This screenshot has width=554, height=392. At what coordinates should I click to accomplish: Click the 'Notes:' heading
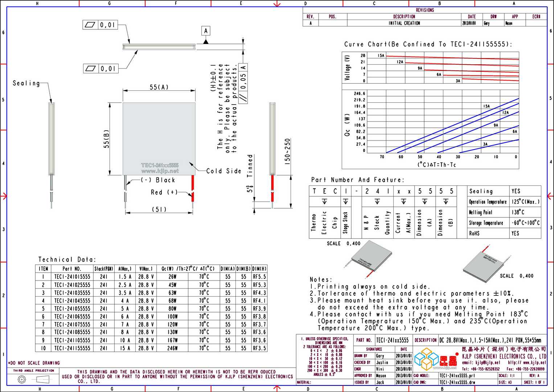(321, 279)
